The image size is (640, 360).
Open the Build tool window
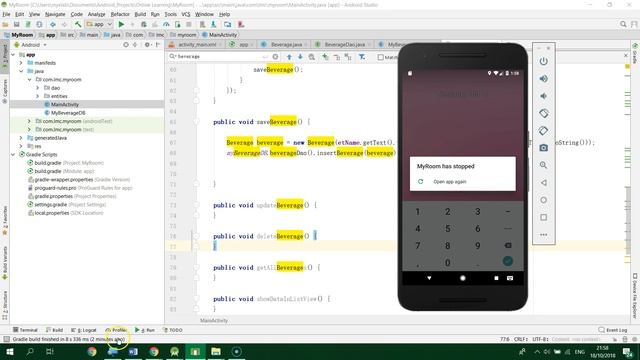[x=54, y=330]
